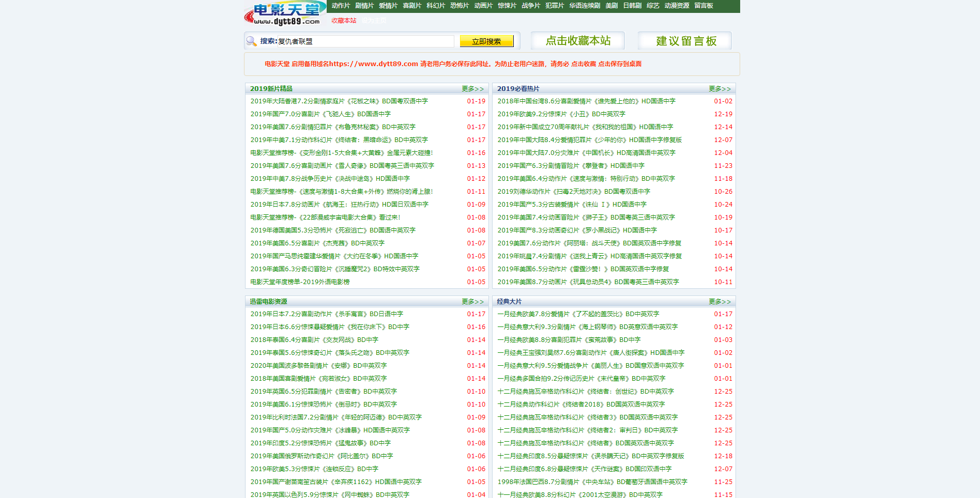Go to the 惊悚片 category

[507, 6]
